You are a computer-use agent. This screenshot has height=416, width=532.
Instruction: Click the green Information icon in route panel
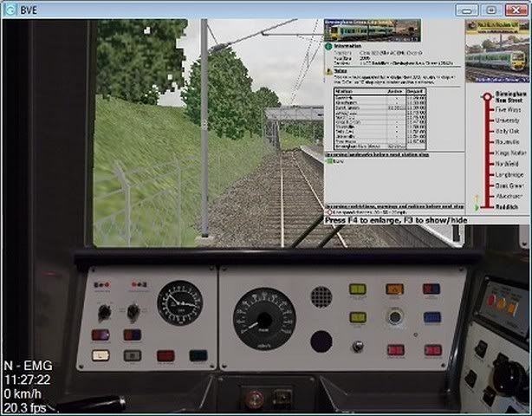[x=328, y=47]
